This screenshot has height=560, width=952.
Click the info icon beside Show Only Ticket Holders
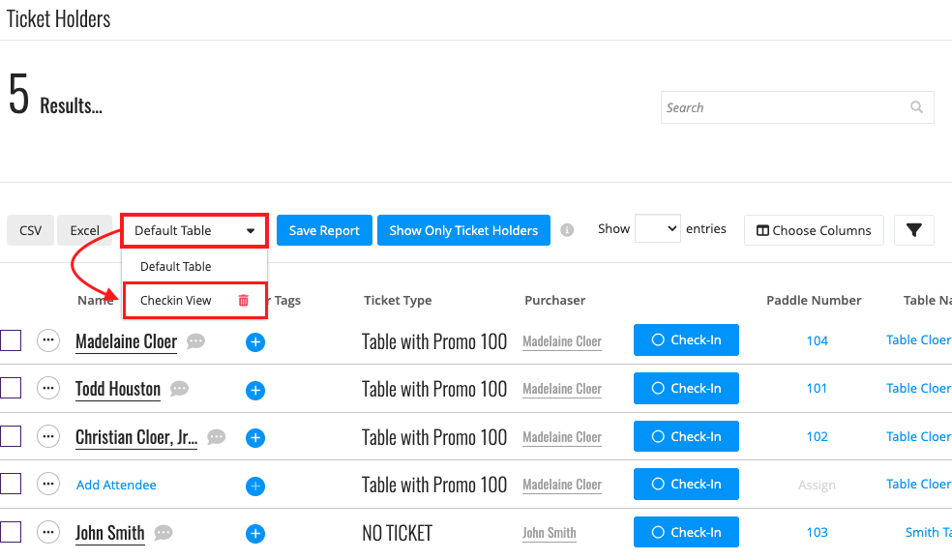tap(567, 230)
